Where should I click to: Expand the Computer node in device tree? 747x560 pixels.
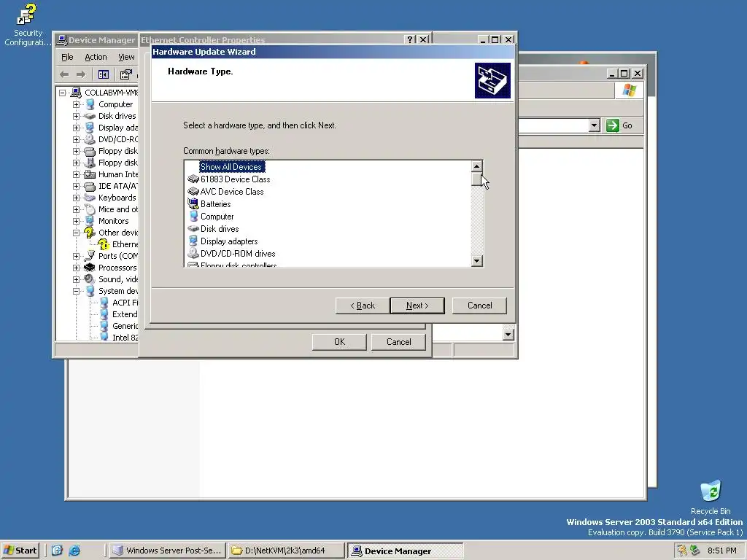(x=76, y=104)
